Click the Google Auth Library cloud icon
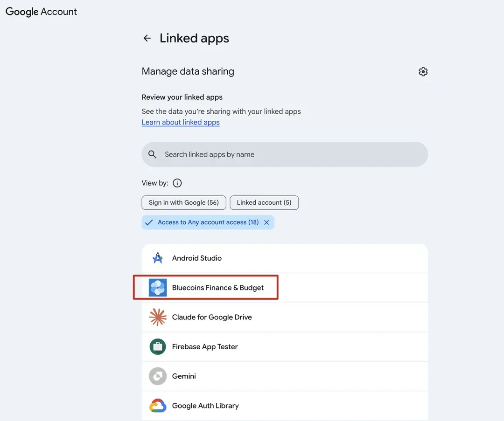Viewport: 504px width, 421px height. click(158, 406)
